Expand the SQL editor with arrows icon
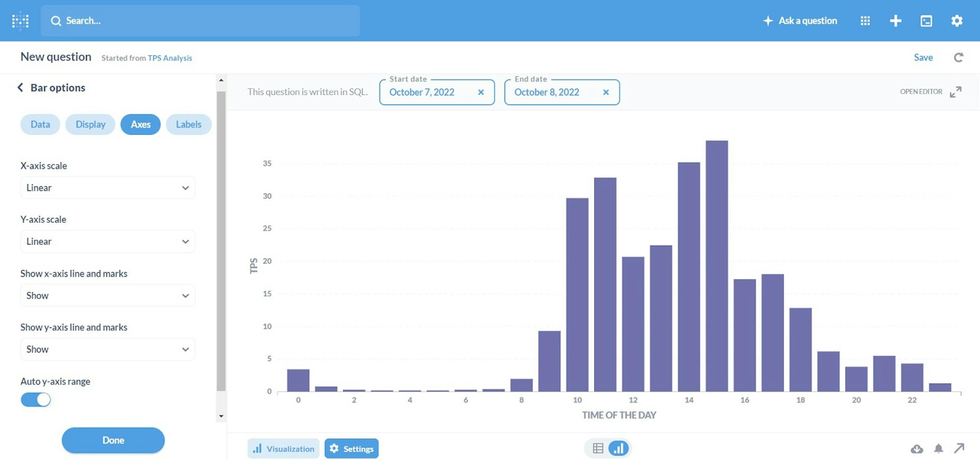 click(x=955, y=92)
